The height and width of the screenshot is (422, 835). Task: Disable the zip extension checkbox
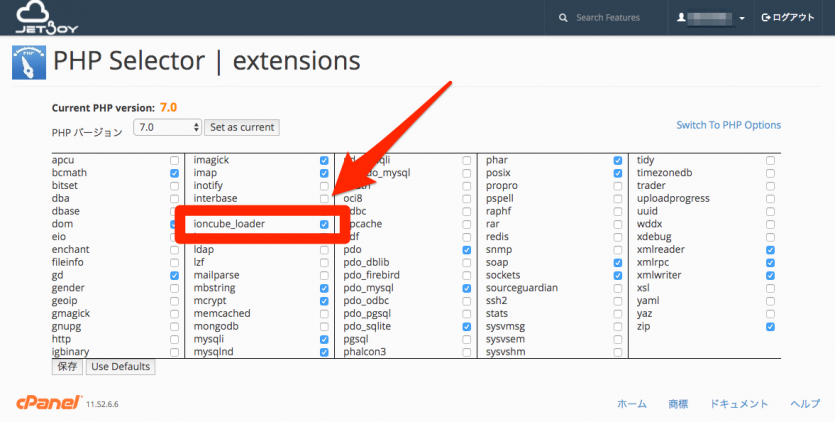(770, 327)
